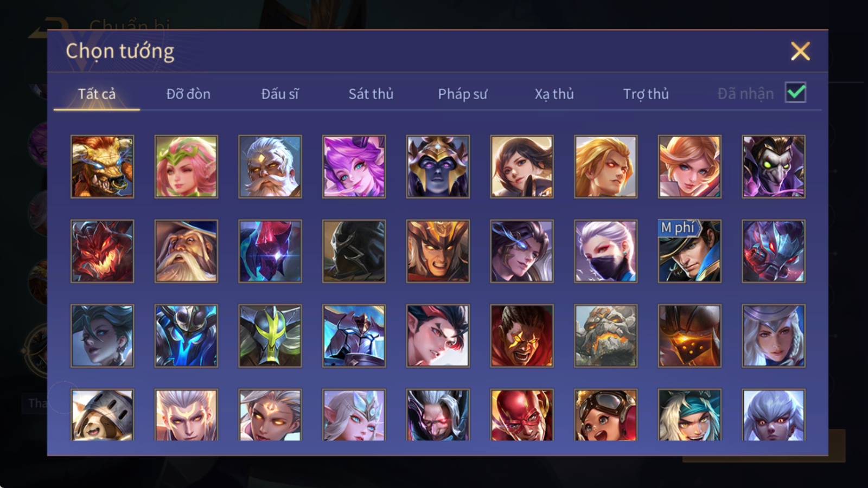Open the 'Đấu sĩ' tab

coord(280,94)
